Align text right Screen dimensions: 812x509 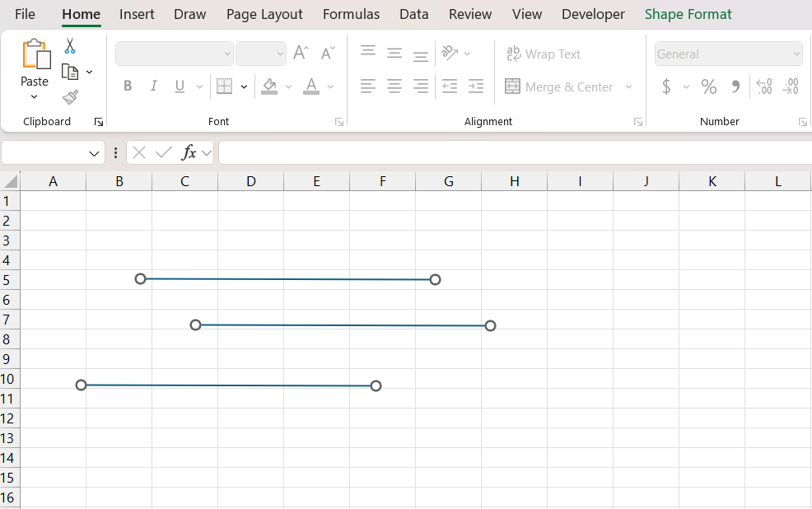[421, 86]
